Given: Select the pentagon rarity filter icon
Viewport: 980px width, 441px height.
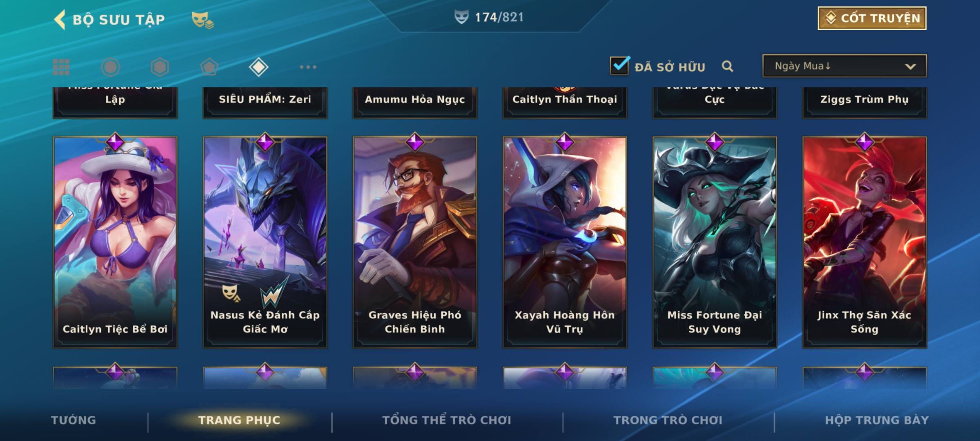Looking at the screenshot, I should (x=209, y=67).
